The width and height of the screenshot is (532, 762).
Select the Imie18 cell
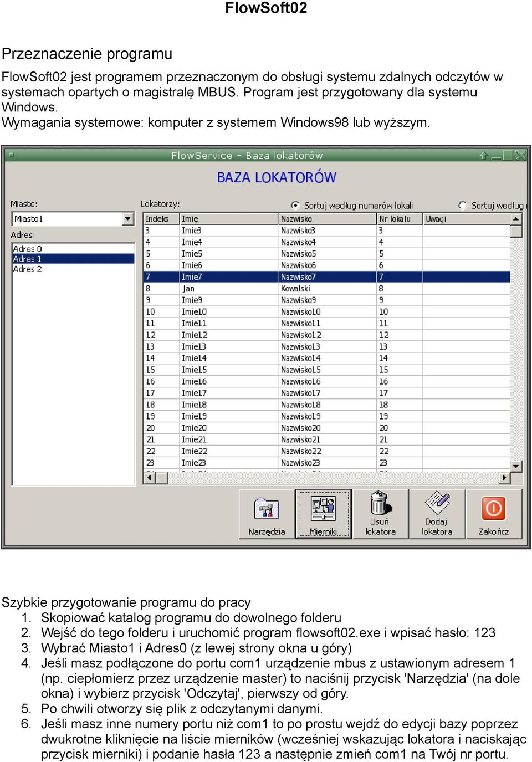point(228,405)
